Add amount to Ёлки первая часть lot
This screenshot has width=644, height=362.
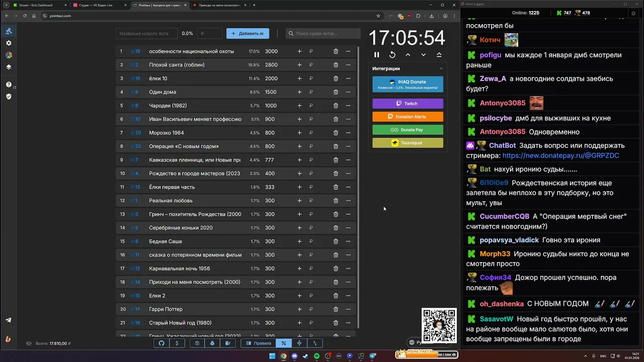(x=299, y=187)
